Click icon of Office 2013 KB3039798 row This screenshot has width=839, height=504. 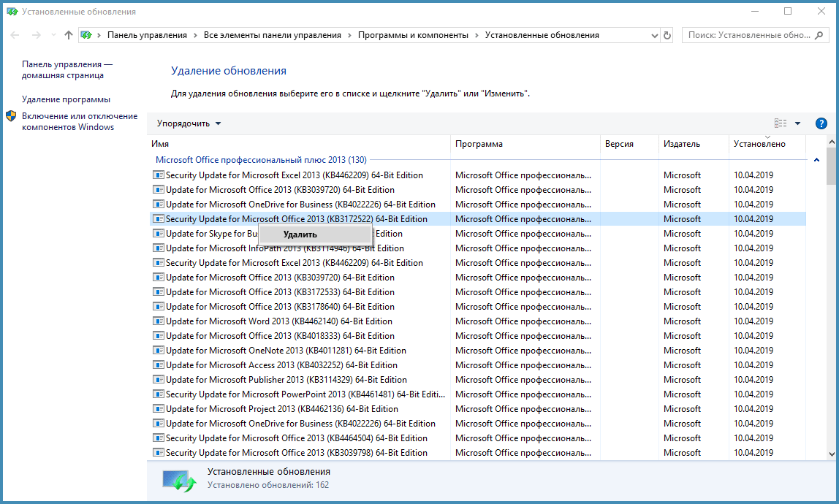(159, 453)
